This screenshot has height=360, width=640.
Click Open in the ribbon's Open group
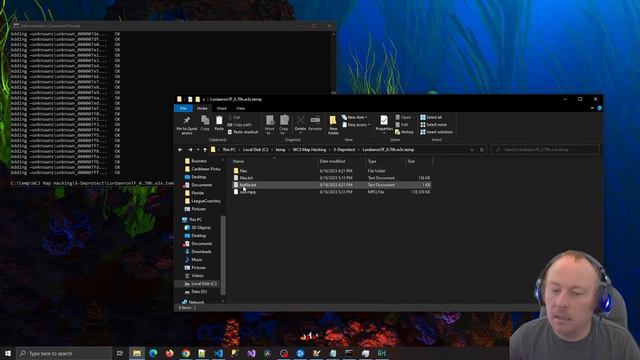pos(403,118)
